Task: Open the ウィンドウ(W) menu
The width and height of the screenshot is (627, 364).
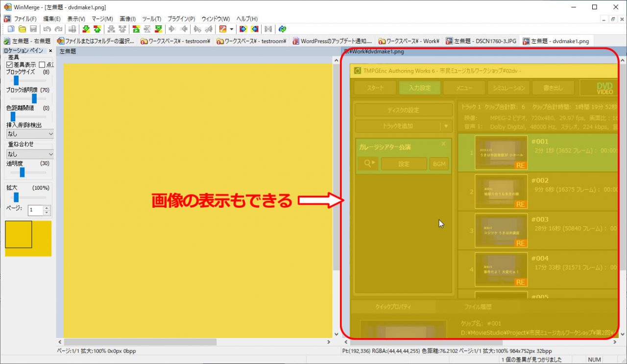Action: click(x=216, y=19)
